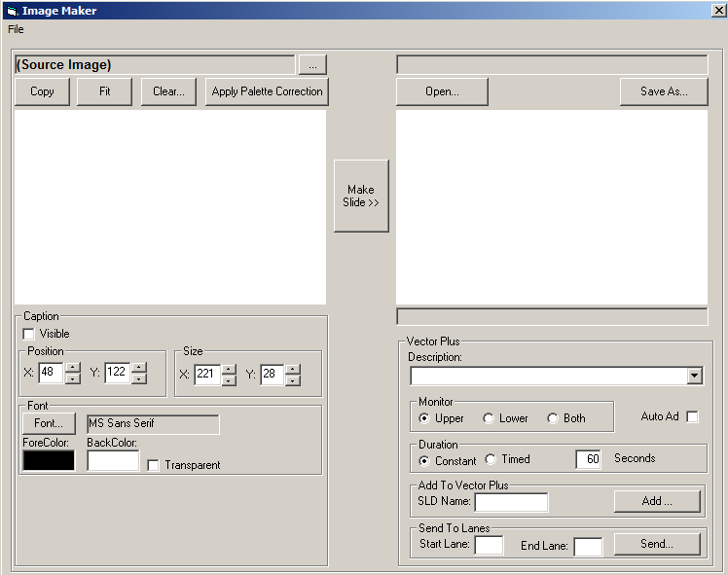The width and height of the screenshot is (728, 575).
Task: Click the Seconds field showing 60
Action: (x=589, y=459)
